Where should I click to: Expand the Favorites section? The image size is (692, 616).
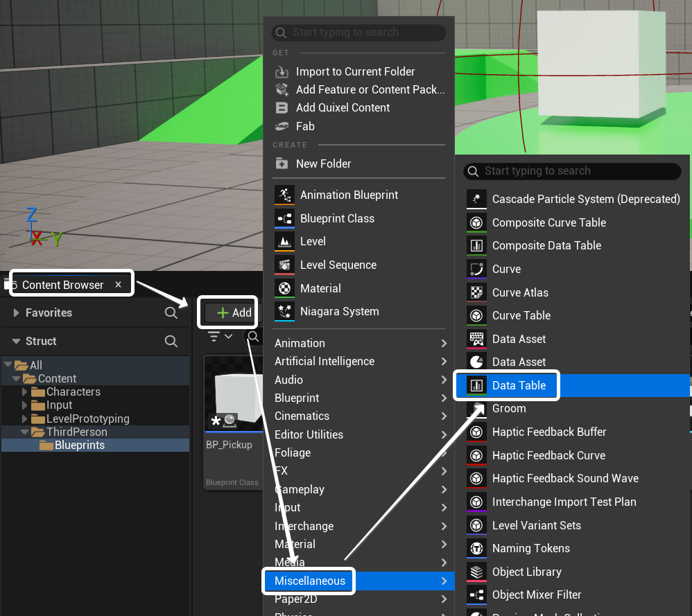17,313
